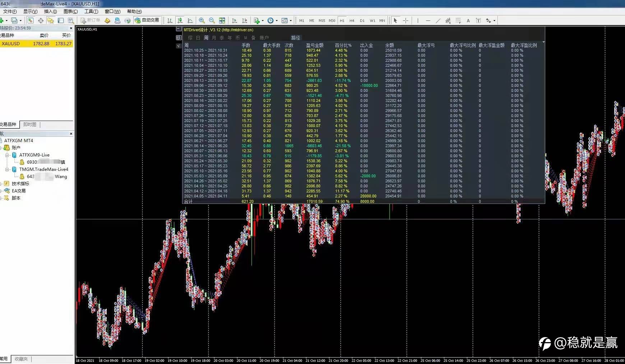Open the chart templates icon
625x364 pixels.
[x=284, y=20]
